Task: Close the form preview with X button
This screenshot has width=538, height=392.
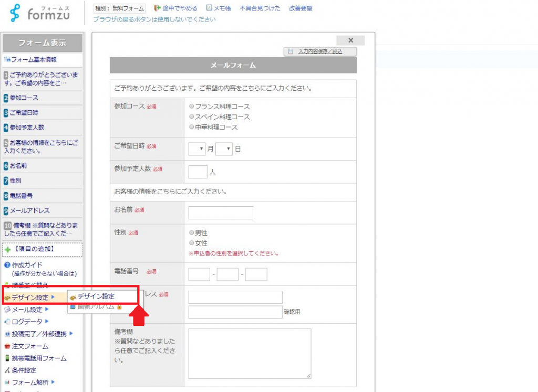Action: pyautogui.click(x=350, y=40)
